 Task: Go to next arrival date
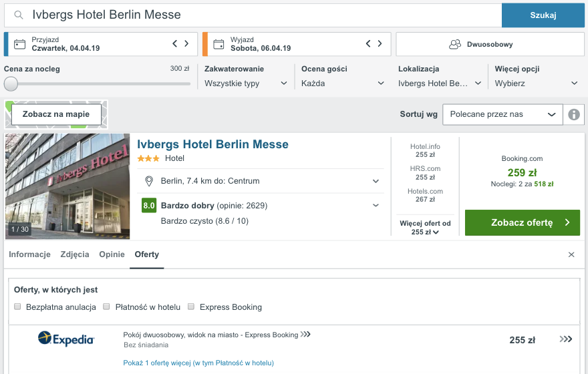[x=186, y=43]
